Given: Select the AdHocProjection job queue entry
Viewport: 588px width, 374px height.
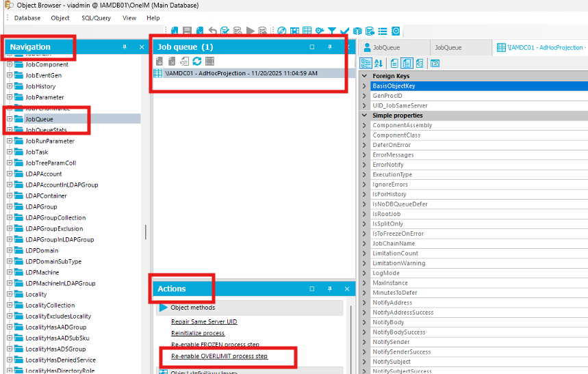Looking at the screenshot, I should (241, 73).
